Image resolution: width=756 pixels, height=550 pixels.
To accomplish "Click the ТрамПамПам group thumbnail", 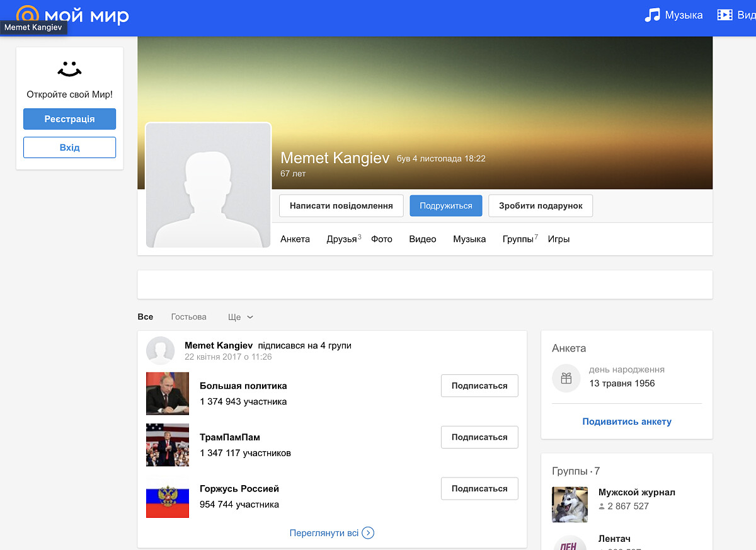I will (x=167, y=445).
